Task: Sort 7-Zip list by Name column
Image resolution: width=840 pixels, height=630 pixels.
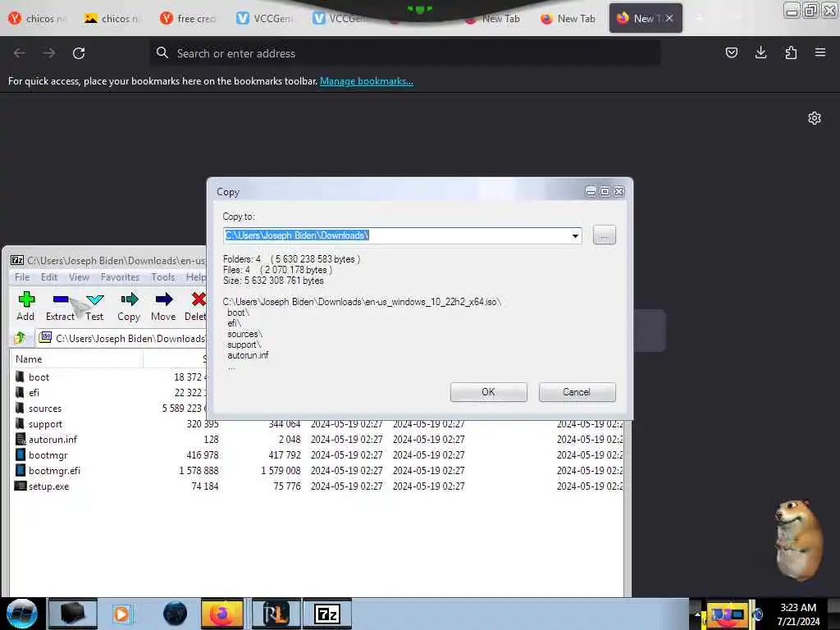Action: click(x=76, y=359)
